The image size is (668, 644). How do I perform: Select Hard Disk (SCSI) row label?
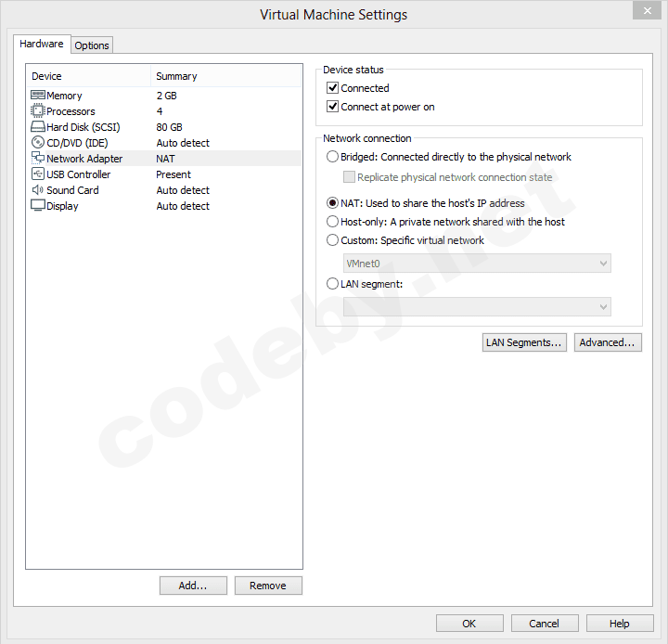click(83, 127)
